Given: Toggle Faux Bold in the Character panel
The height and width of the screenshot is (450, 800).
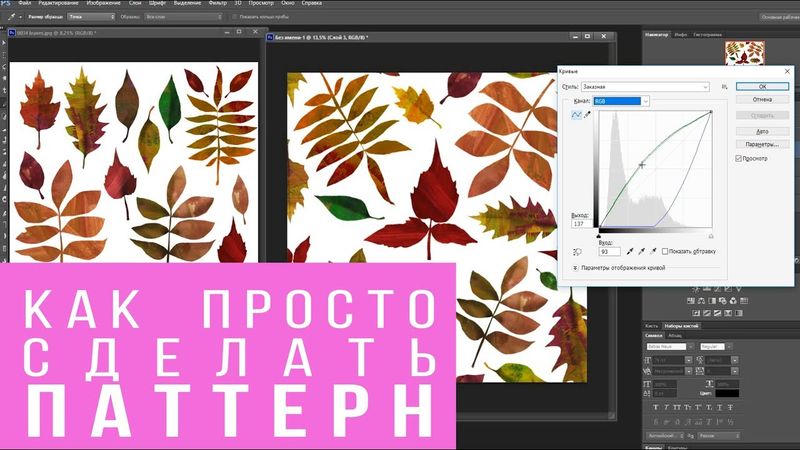Looking at the screenshot, I should (656, 407).
